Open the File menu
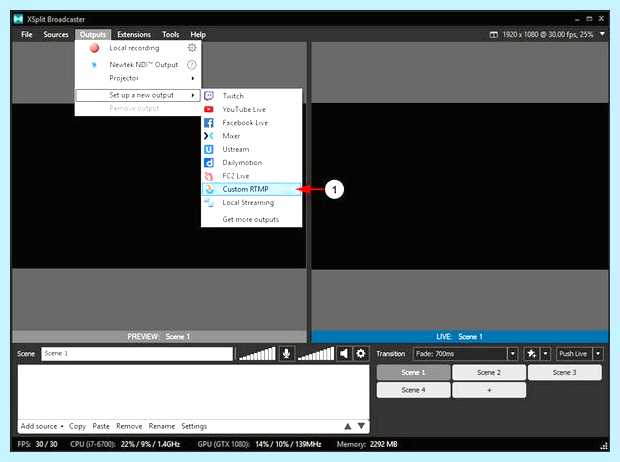Screen dimensions: 620x462 pos(26,35)
